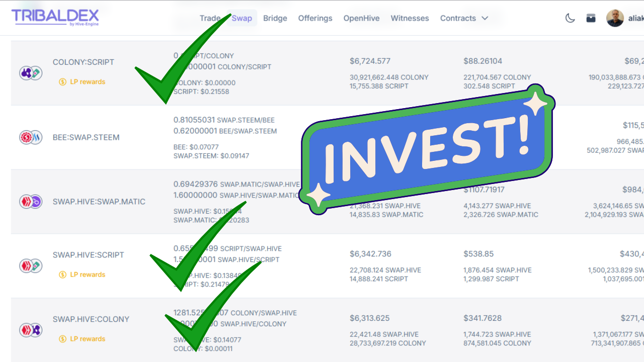Click the SWAP.HIVE:SCRIPT token pair icon
The image size is (644, 362).
(x=31, y=266)
